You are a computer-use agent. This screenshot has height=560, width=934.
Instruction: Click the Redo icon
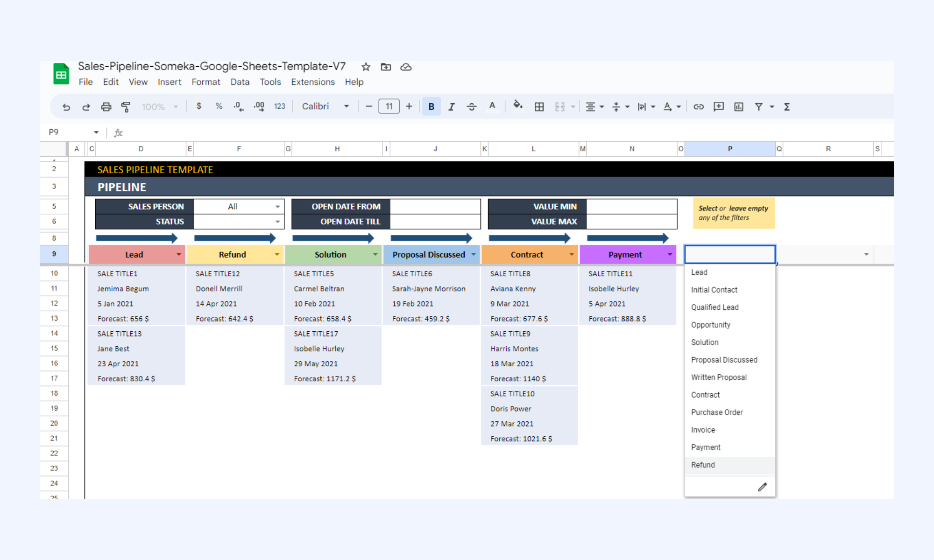click(86, 107)
